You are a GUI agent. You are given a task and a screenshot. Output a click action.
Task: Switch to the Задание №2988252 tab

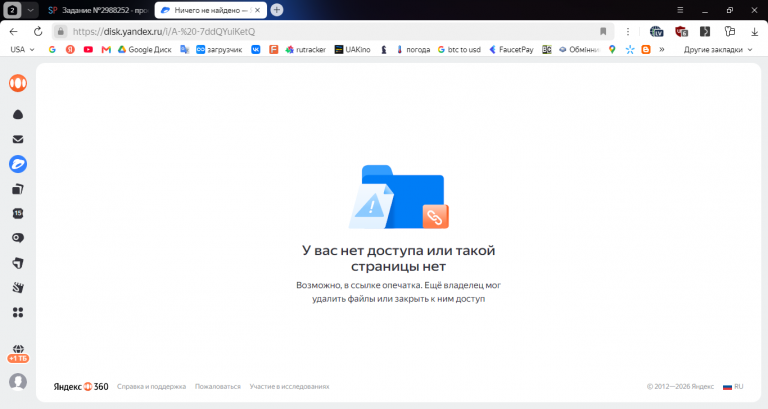(98, 10)
